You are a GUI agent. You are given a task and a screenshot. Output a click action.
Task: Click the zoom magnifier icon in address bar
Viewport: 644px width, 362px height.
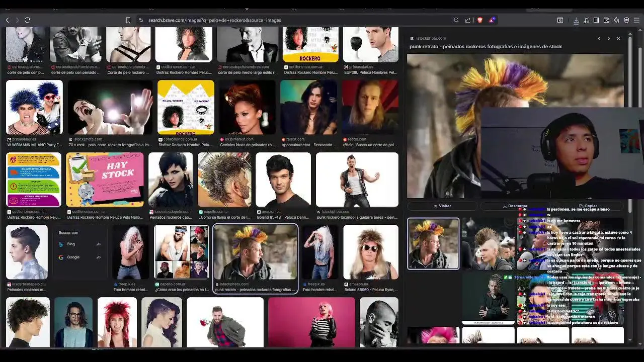tap(456, 20)
